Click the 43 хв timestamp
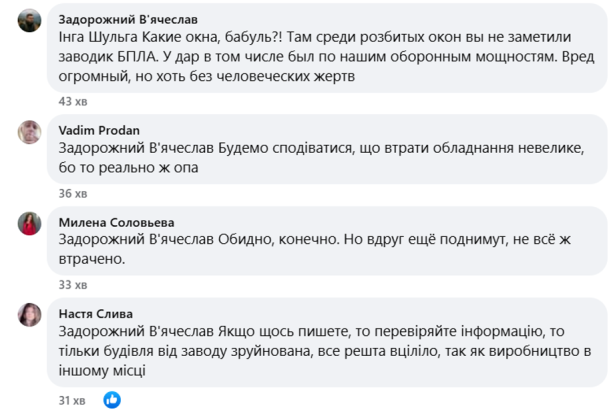This screenshot has width=615, height=410. pyautogui.click(x=73, y=102)
